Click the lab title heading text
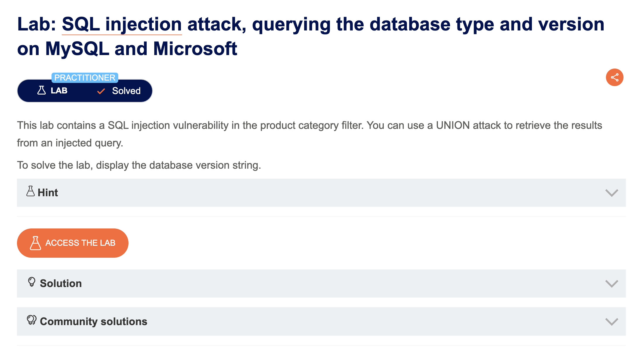644x362 pixels. click(x=311, y=36)
